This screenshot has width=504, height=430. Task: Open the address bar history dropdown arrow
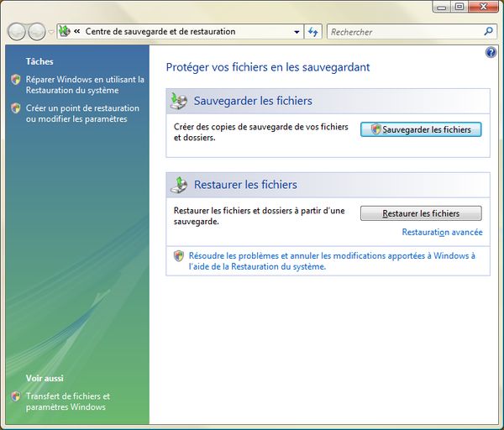(x=297, y=32)
